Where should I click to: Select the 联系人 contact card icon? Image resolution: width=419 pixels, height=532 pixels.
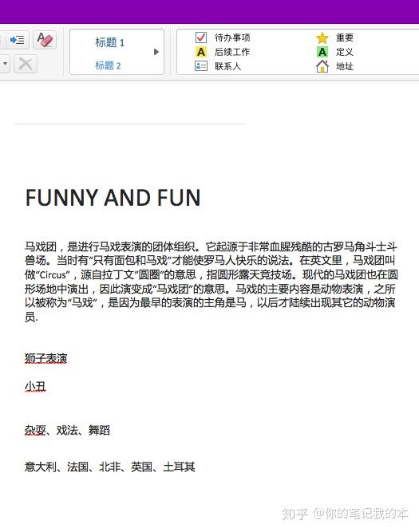point(201,66)
